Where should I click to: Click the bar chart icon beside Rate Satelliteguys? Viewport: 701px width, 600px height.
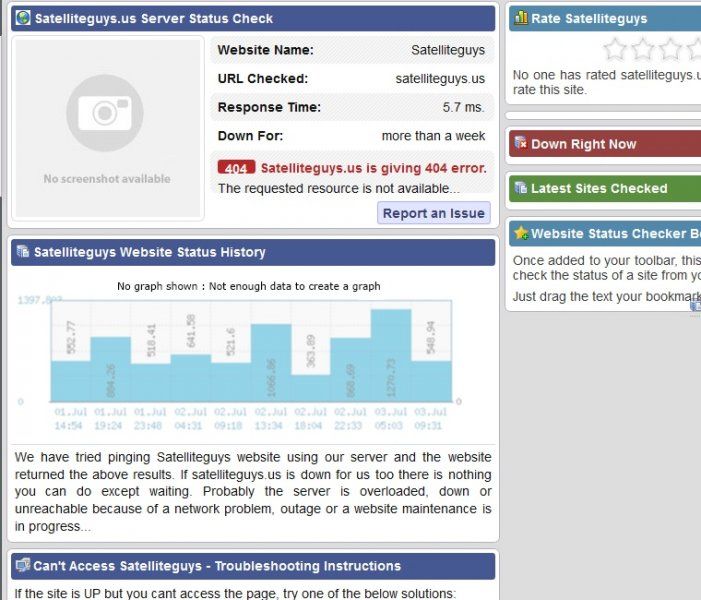point(521,18)
